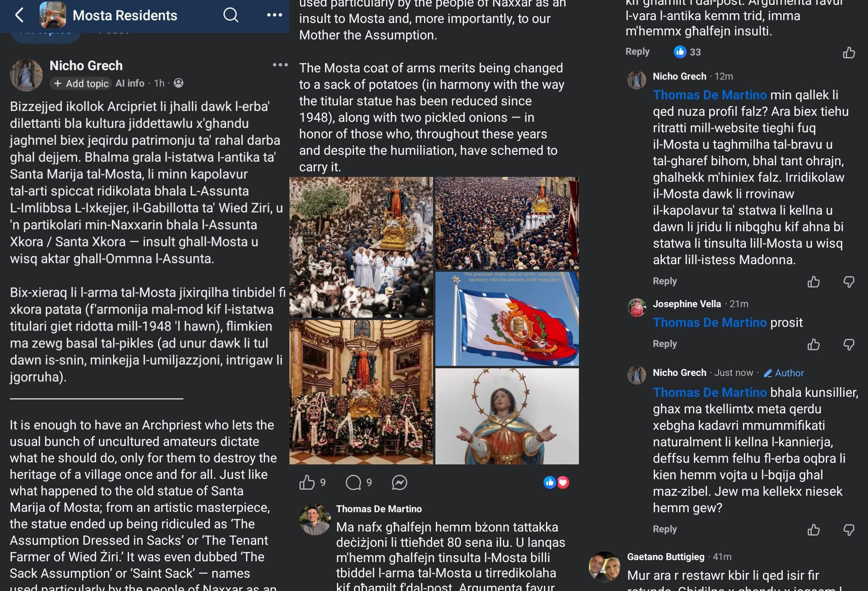Reply to Josephine Vella's comment
The width and height of the screenshot is (868, 591).
point(665,344)
